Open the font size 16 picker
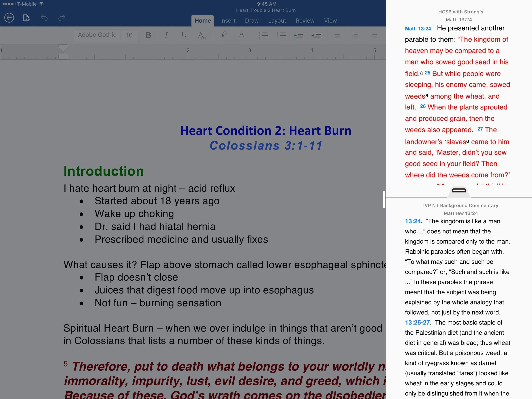This screenshot has width=532, height=399. pyautogui.click(x=129, y=35)
